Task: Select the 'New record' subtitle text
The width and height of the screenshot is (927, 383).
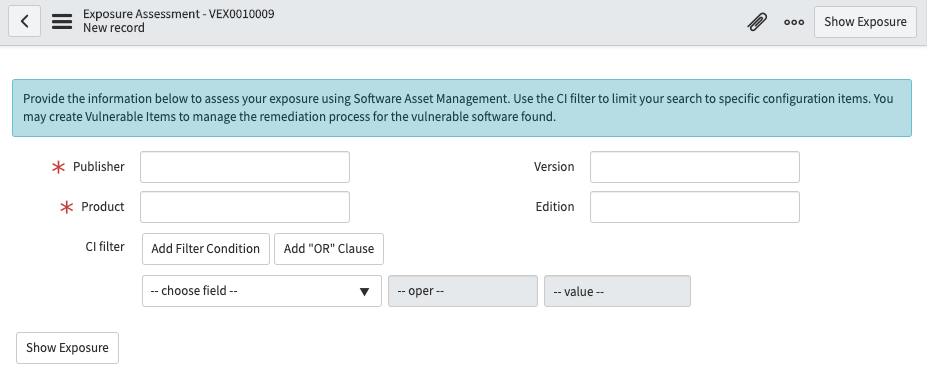Action: pos(114,28)
